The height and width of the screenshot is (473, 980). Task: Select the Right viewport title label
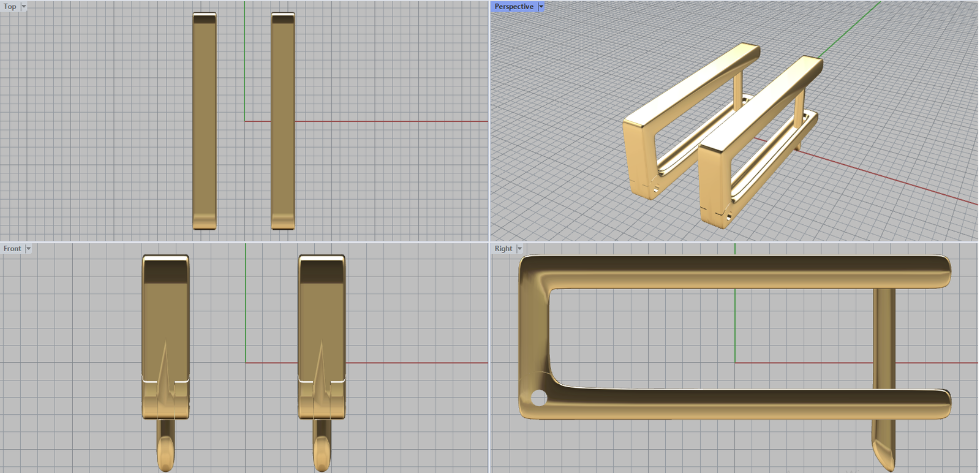click(503, 249)
